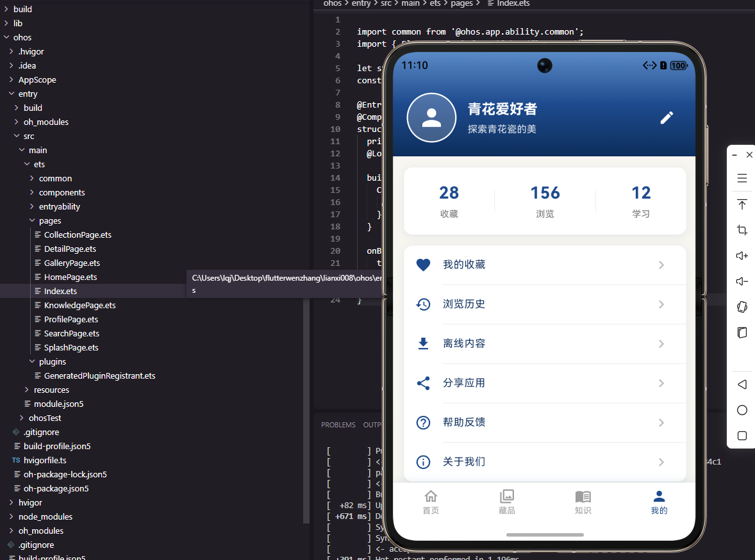Click the explorer panel vertical scrollbar
The height and width of the screenshot is (560, 755).
pyautogui.click(x=306, y=409)
